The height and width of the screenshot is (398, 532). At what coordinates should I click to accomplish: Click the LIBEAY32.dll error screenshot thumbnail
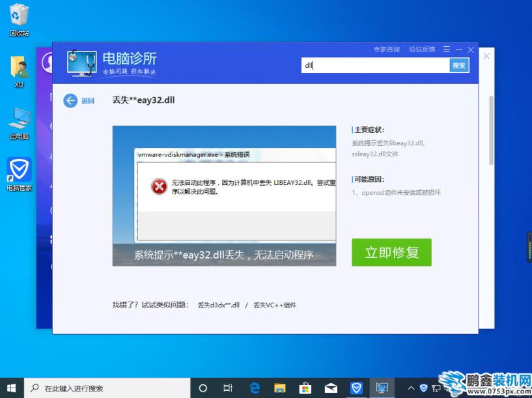point(224,195)
